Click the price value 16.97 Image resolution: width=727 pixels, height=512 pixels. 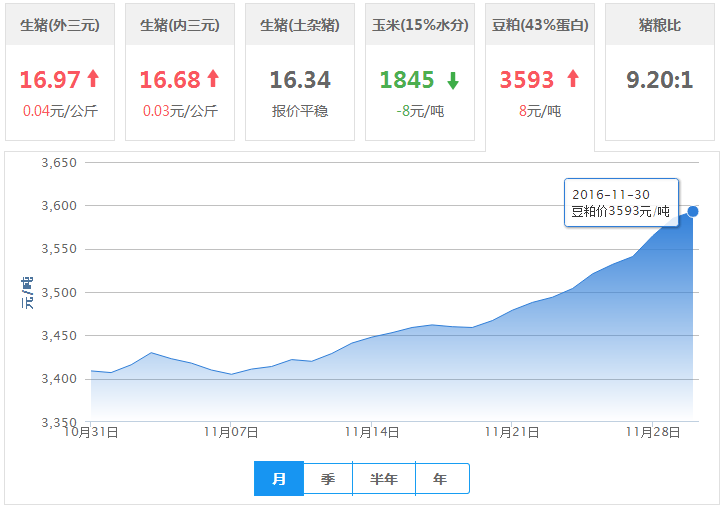tap(50, 80)
